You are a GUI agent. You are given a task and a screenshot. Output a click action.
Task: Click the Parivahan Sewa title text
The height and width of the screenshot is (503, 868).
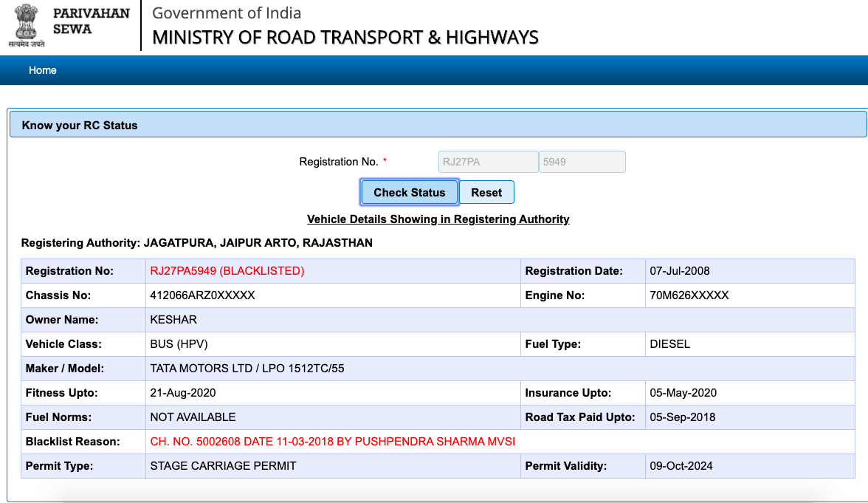coord(92,21)
